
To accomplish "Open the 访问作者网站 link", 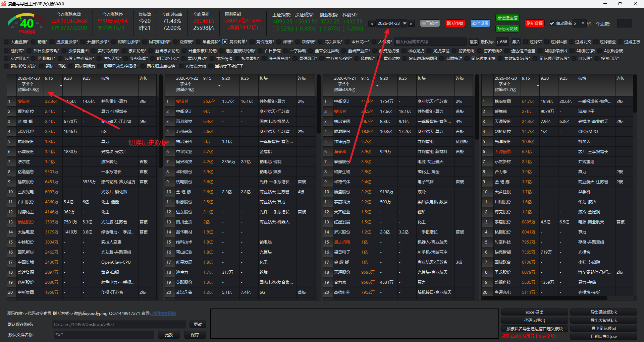I will (164, 314).
